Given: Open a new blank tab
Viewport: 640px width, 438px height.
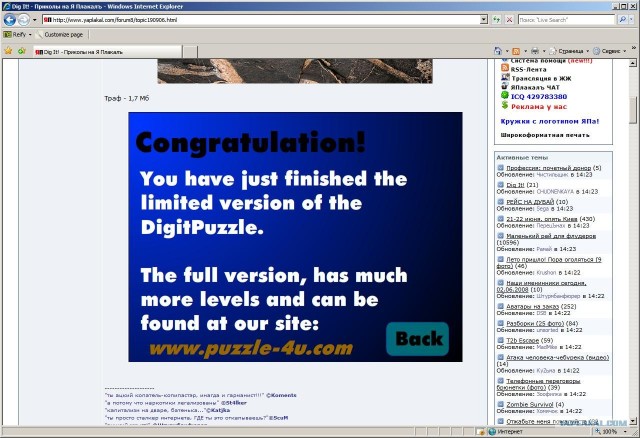Looking at the screenshot, I should pos(190,52).
